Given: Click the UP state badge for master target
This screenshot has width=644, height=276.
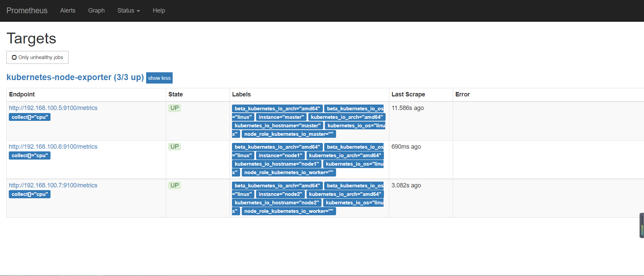Looking at the screenshot, I should [175, 108].
